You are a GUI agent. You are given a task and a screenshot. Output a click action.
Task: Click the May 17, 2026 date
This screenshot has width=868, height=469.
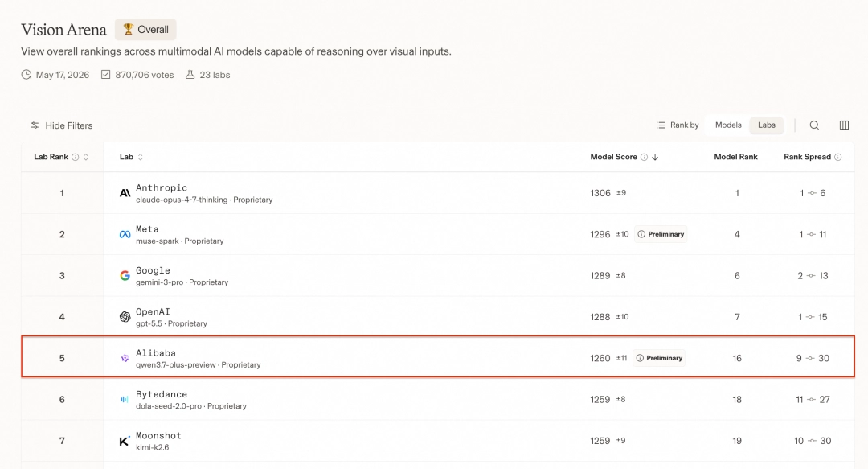(63, 75)
